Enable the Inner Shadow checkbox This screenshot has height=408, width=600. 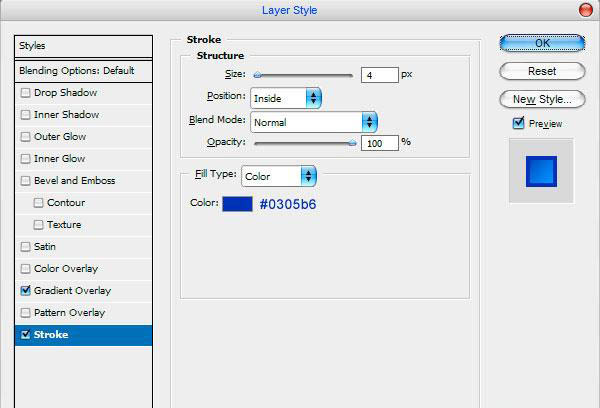pyautogui.click(x=25, y=114)
